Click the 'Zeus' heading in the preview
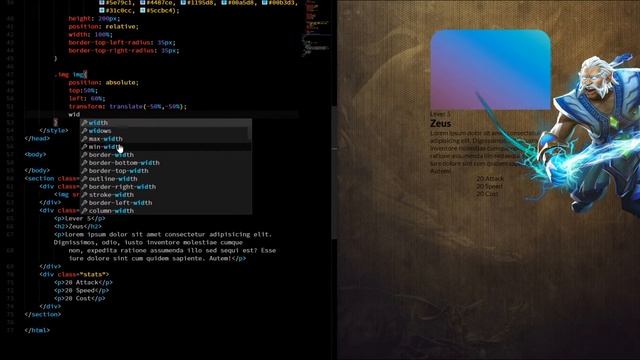The width and height of the screenshot is (640, 360). tap(440, 124)
